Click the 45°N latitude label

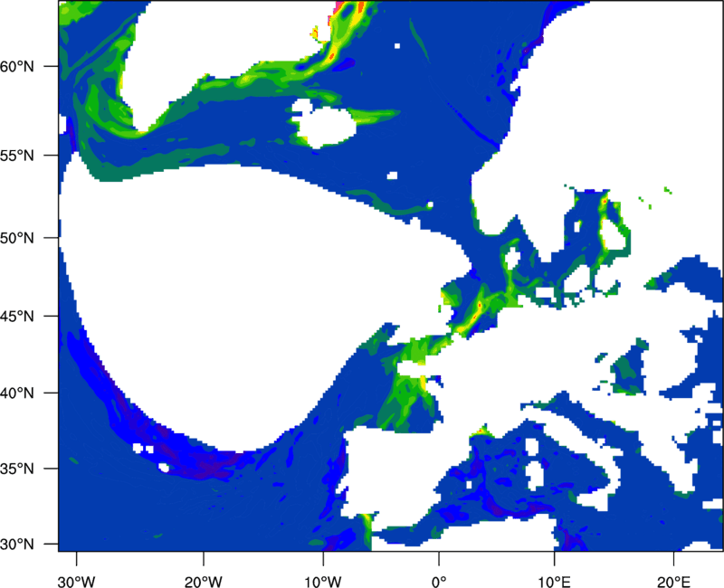coord(17,317)
